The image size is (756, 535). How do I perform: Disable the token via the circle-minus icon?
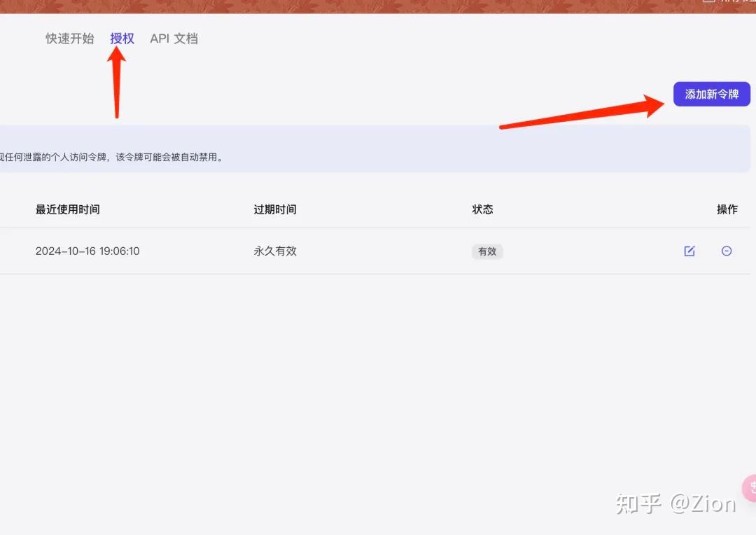727,251
